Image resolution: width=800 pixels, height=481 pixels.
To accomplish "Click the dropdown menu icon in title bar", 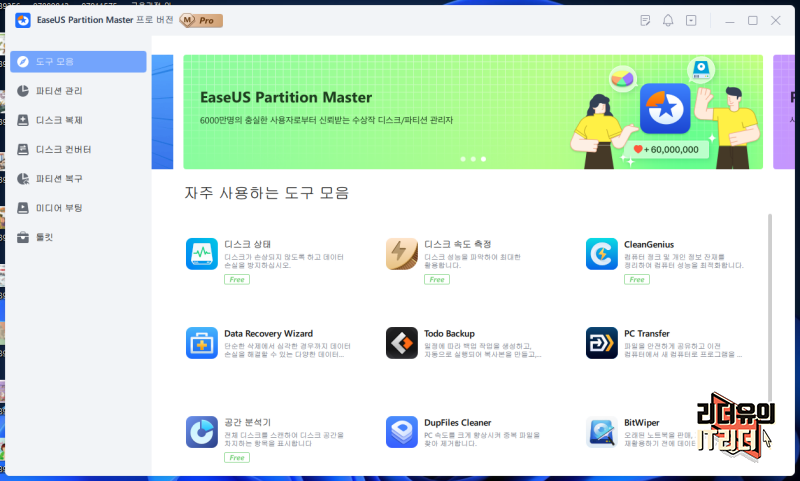I will point(691,20).
